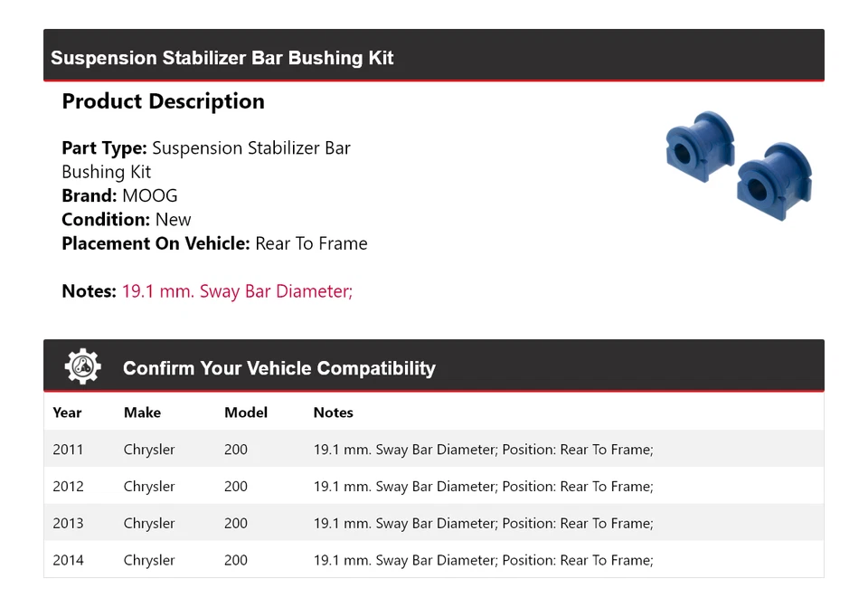Viewport: 868px width, 607px height.
Task: Click Chrysler in the 2014 row
Action: [x=149, y=561]
